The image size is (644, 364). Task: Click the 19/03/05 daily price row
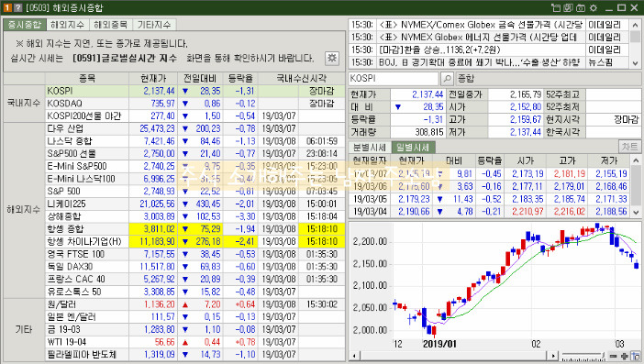pos(490,199)
